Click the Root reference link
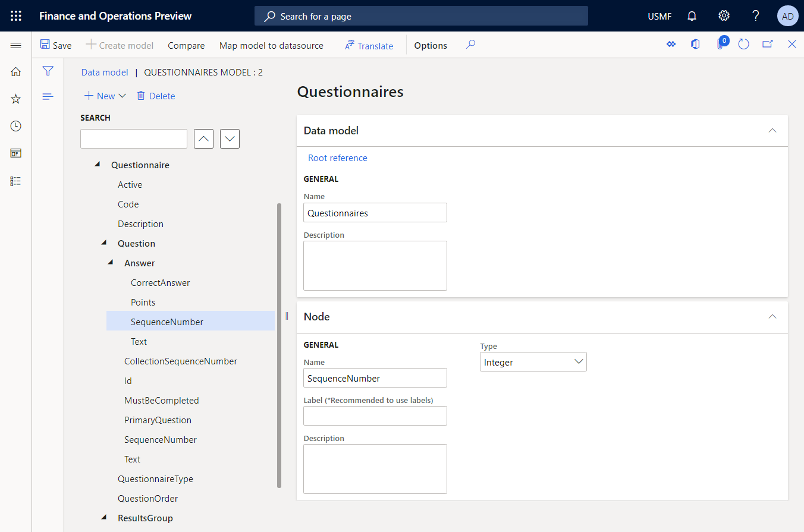804x532 pixels. pyautogui.click(x=337, y=158)
